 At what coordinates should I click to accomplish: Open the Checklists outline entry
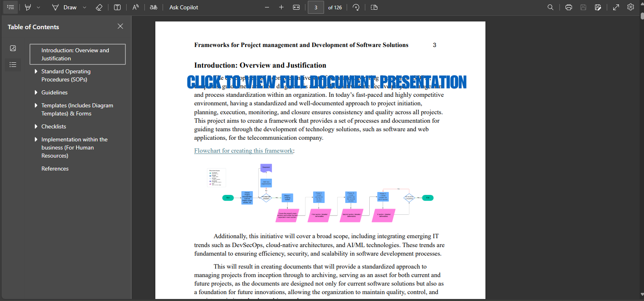[x=53, y=126]
